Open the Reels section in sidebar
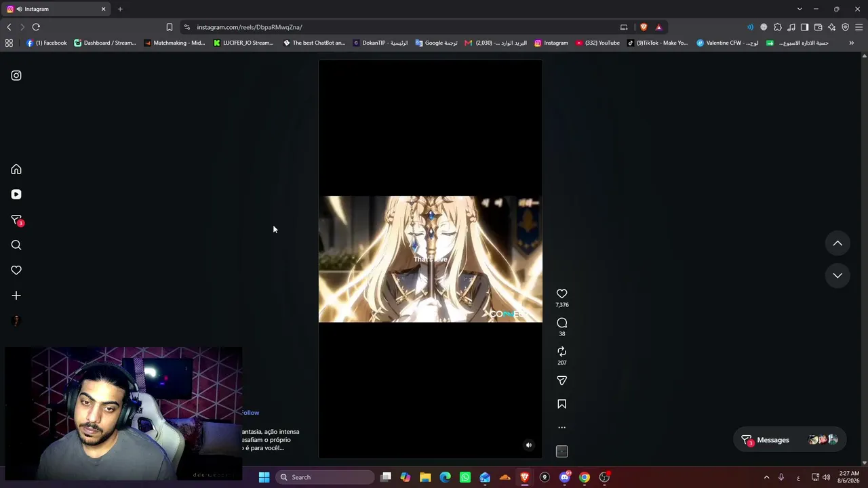 [16, 195]
